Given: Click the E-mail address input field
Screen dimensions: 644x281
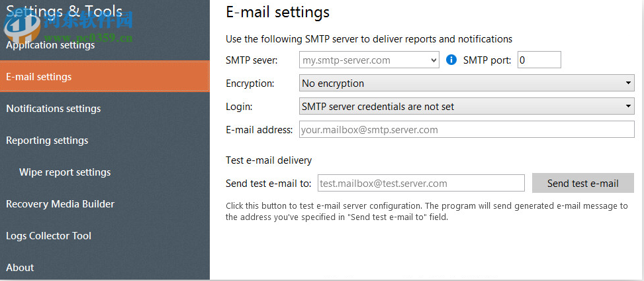Looking at the screenshot, I should (466, 130).
